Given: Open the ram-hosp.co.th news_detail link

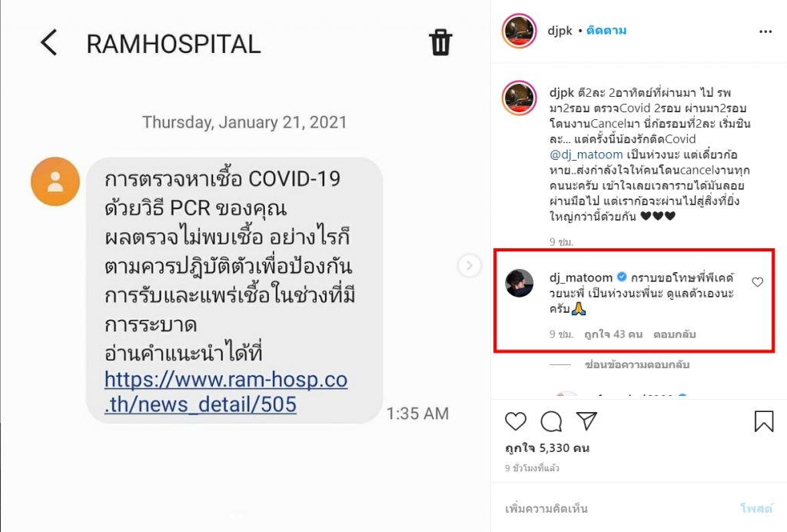Looking at the screenshot, I should [226, 392].
